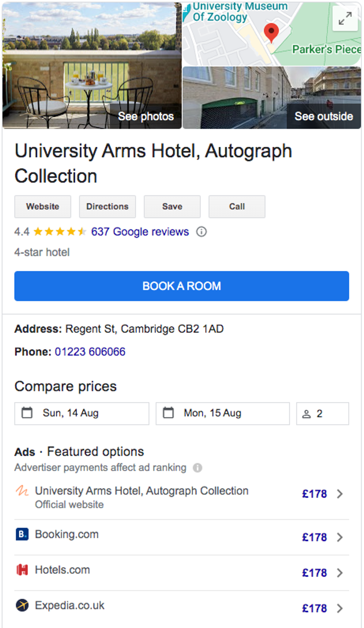Open the guest count selector
Viewport: 364px width, 628px height.
[323, 414]
